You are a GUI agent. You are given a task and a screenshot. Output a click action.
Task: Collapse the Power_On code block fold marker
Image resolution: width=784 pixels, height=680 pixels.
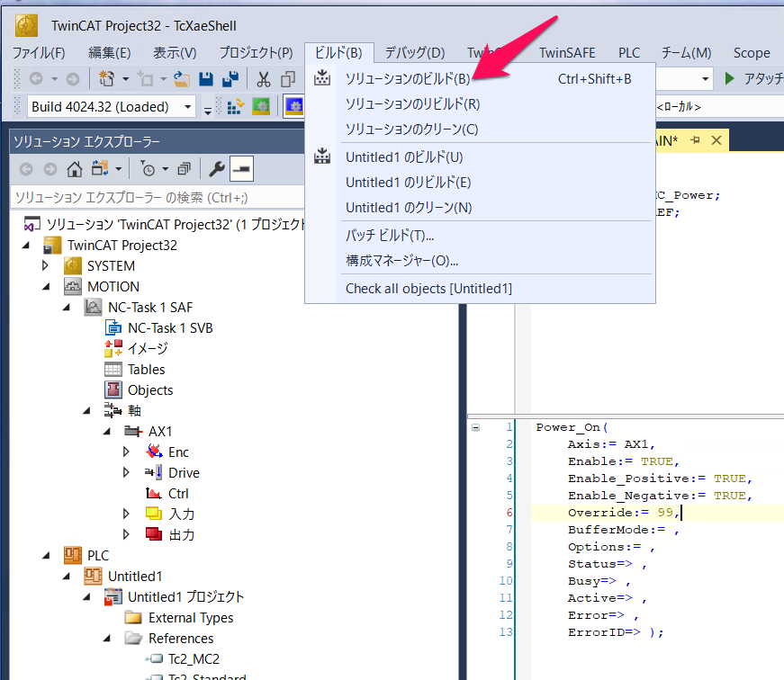pos(476,427)
